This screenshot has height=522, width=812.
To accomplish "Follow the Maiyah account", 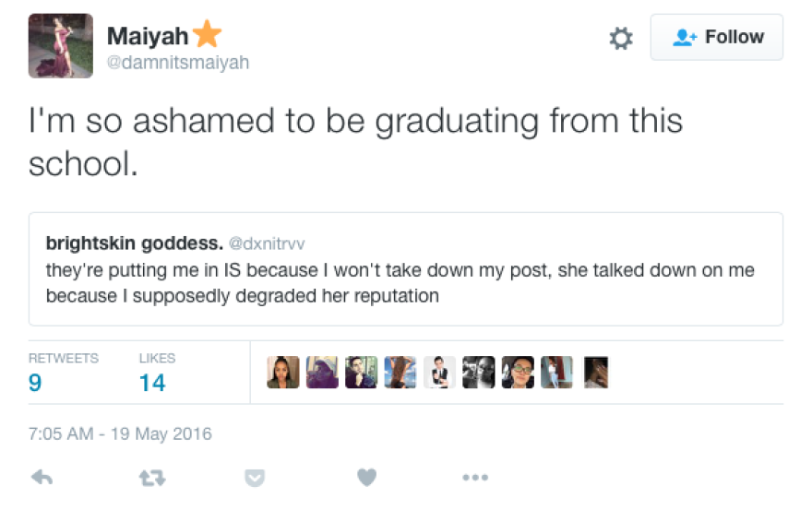I will coord(717,38).
